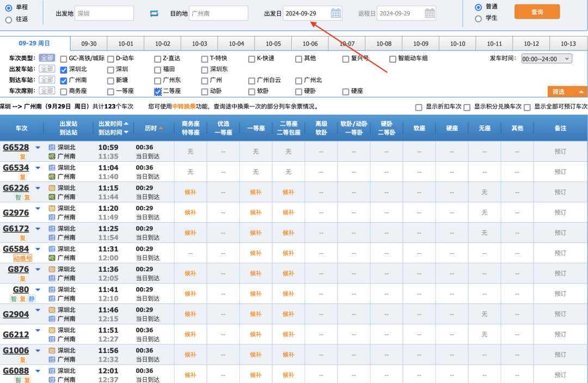The image size is (588, 383).
Task: Open the 发车时间 00:00--24:00 dropdown
Action: coord(547,59)
